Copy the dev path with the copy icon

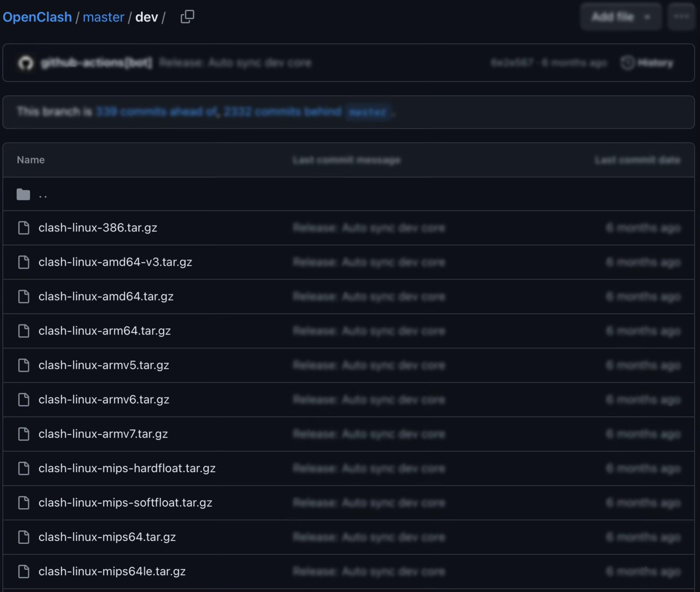187,17
